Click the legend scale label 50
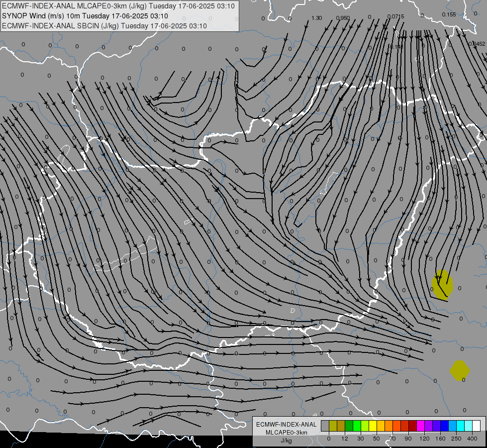This screenshot has width=487, height=448. (377, 439)
